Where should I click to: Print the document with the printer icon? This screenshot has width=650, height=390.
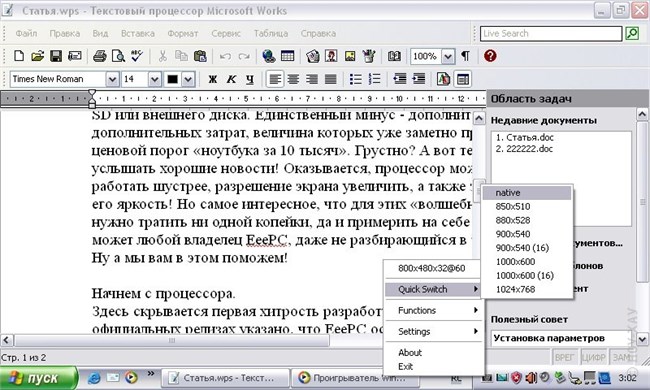pyautogui.click(x=99, y=56)
